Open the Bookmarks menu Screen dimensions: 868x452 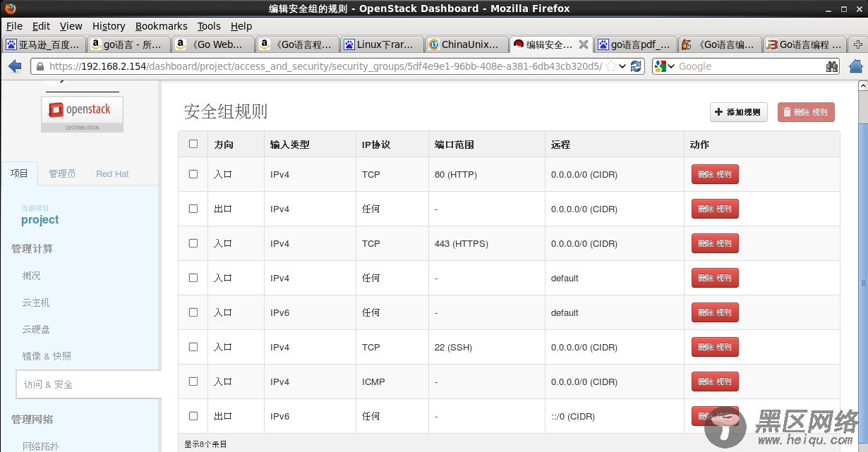point(162,26)
